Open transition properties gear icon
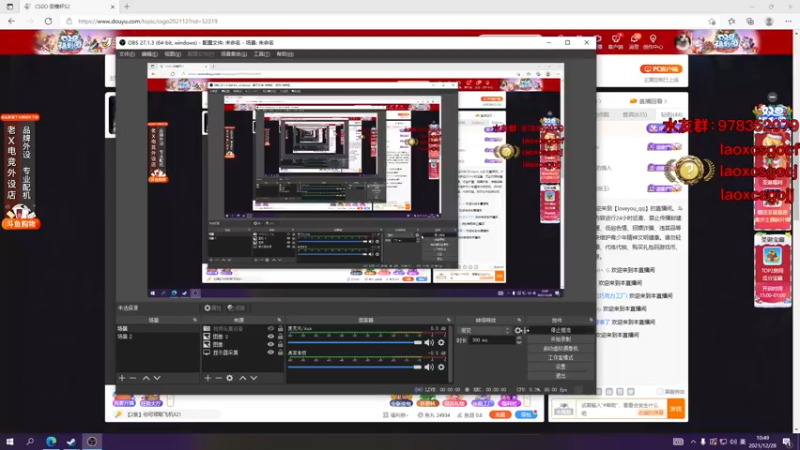 pos(518,331)
